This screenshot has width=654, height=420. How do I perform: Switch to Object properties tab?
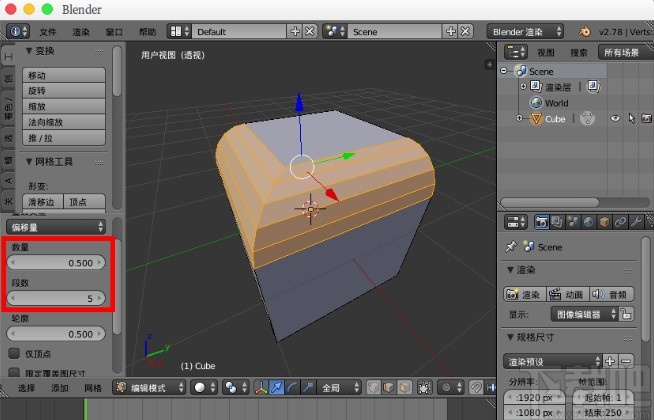coord(604,222)
